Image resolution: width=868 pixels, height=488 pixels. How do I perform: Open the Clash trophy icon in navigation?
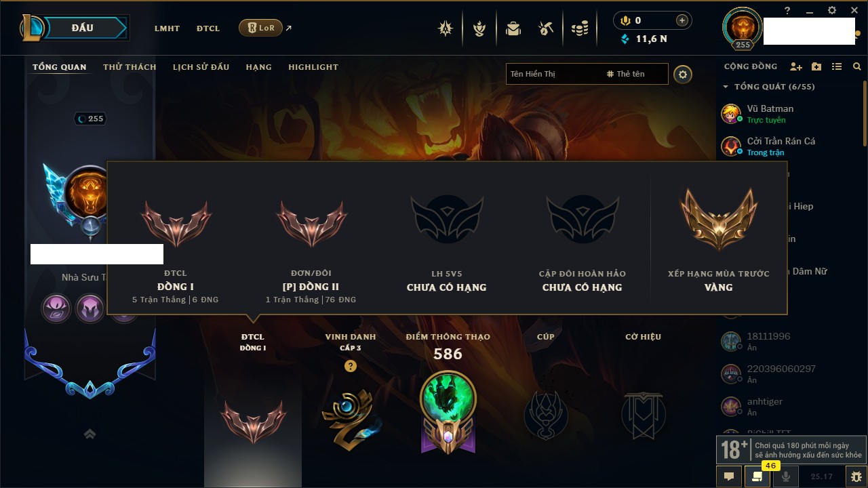(x=479, y=28)
